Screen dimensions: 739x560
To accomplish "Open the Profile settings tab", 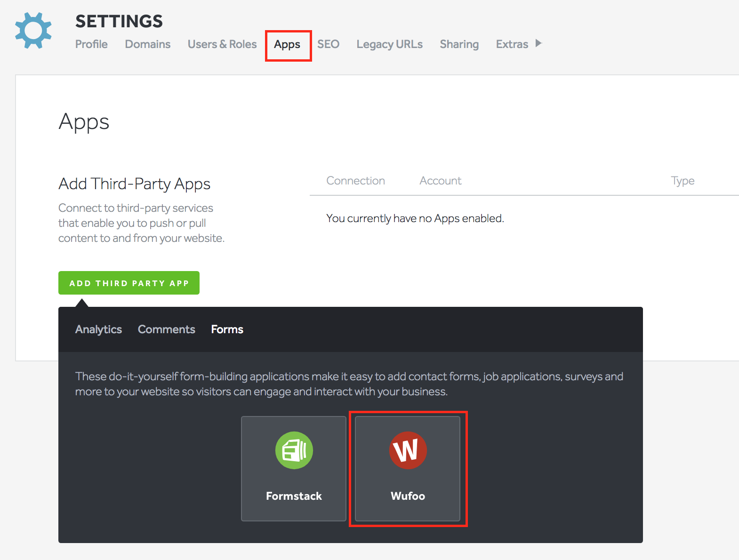I will 91,44.
